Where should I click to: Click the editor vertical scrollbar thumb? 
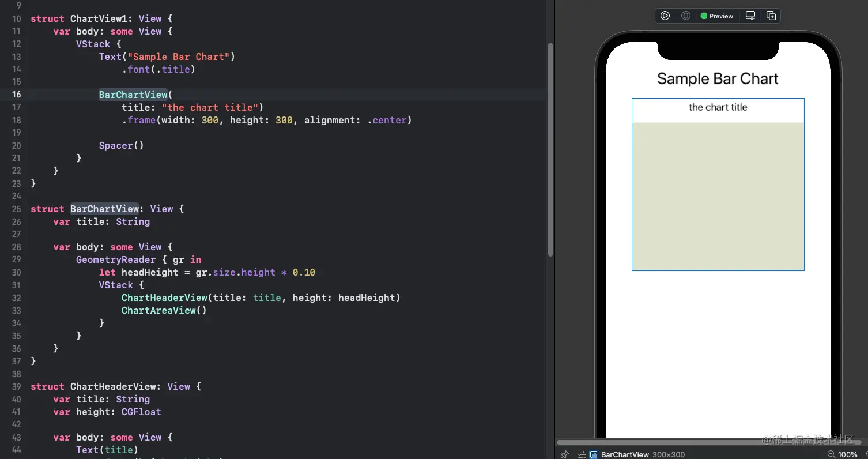(550, 150)
